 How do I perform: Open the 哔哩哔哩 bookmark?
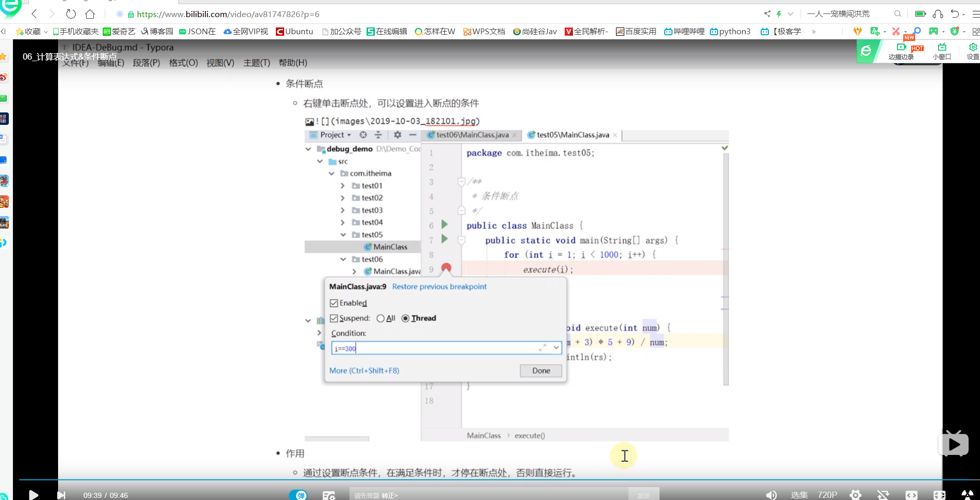click(x=684, y=32)
